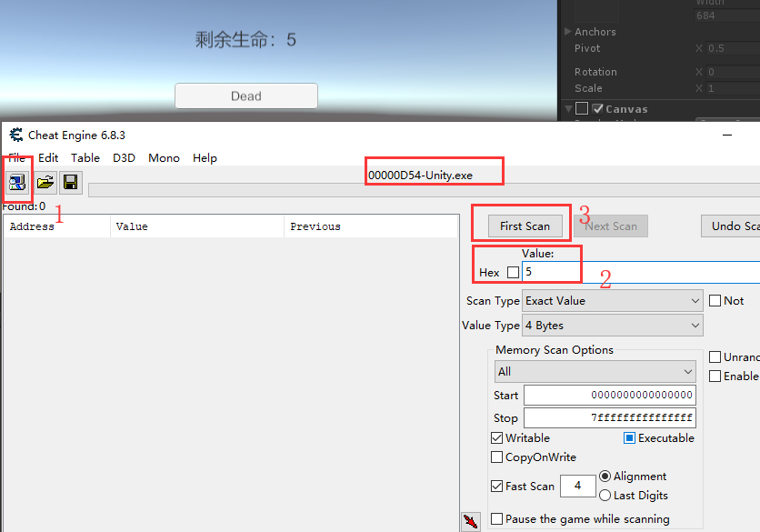
Task: Enable the Hex checkbox
Action: pos(513,272)
